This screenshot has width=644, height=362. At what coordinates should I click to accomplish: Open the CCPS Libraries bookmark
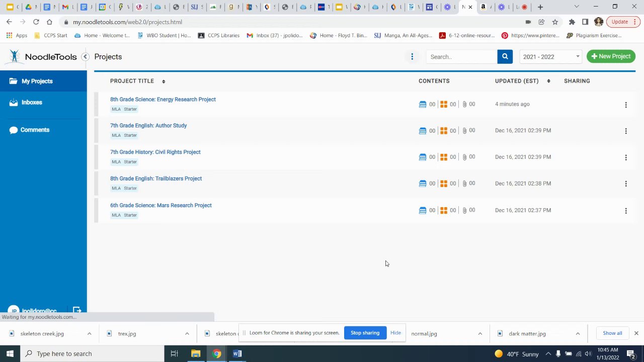tap(218, 36)
